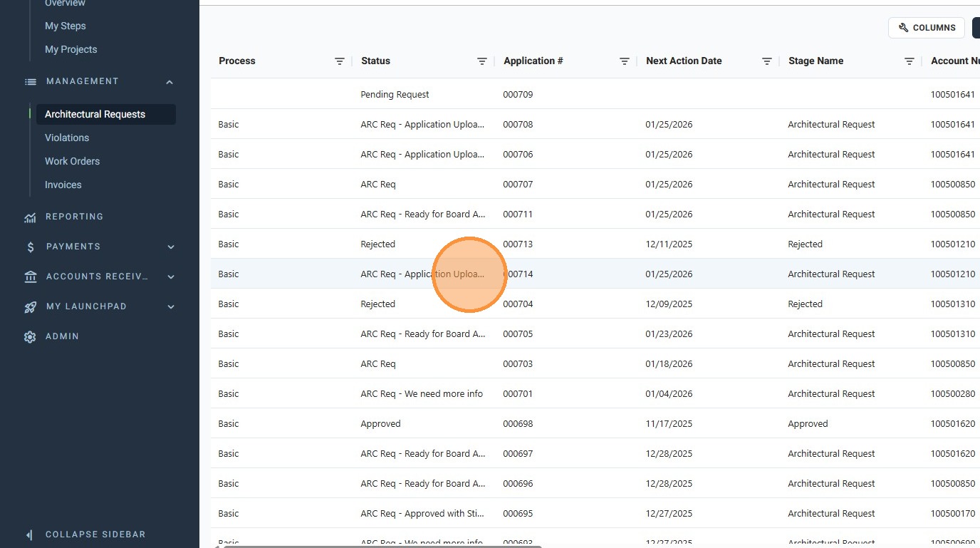Click the Collapse Sidebar arrow icon
The image size is (980, 548).
click(29, 534)
